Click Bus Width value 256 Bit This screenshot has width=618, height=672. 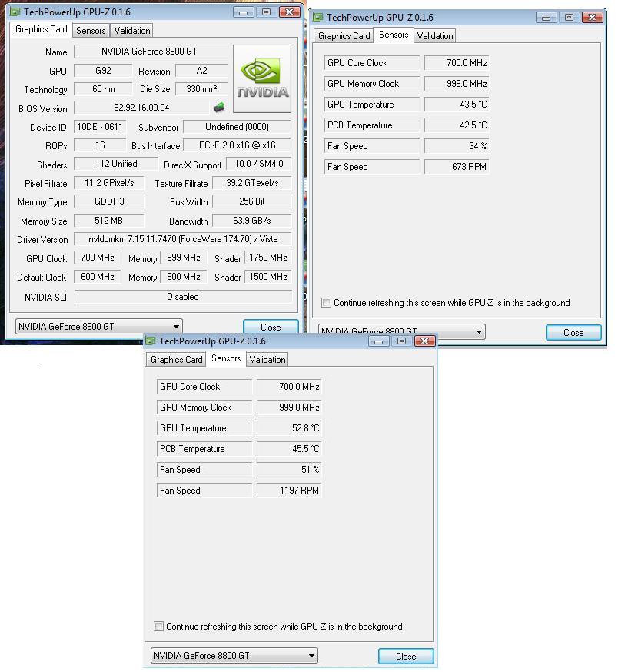point(252,201)
